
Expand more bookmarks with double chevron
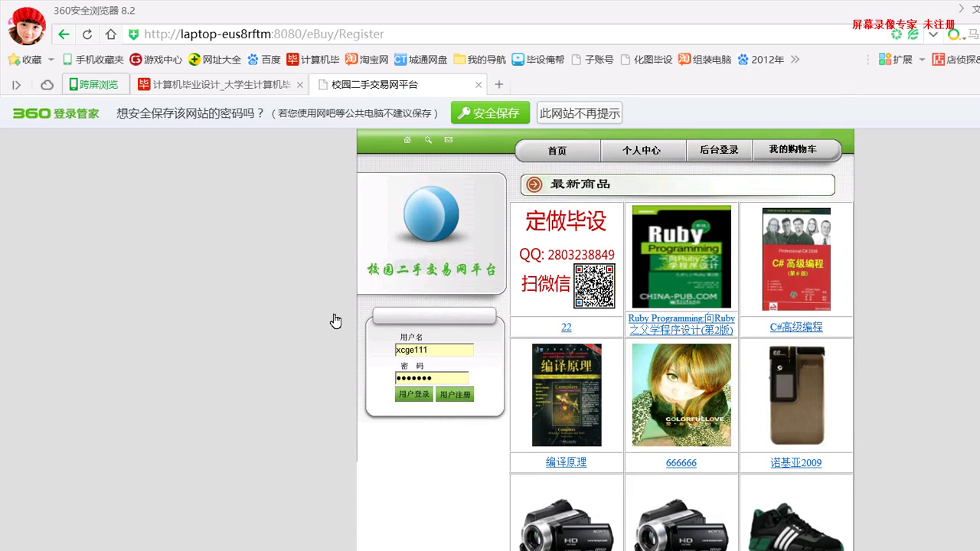(795, 60)
